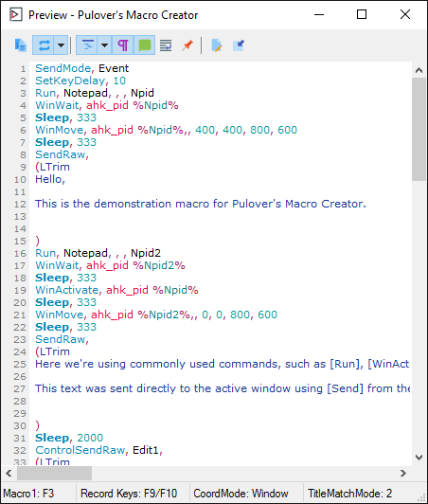Image resolution: width=428 pixels, height=504 pixels.
Task: Click the horizontal scrollbar right arrow
Action: (403, 473)
